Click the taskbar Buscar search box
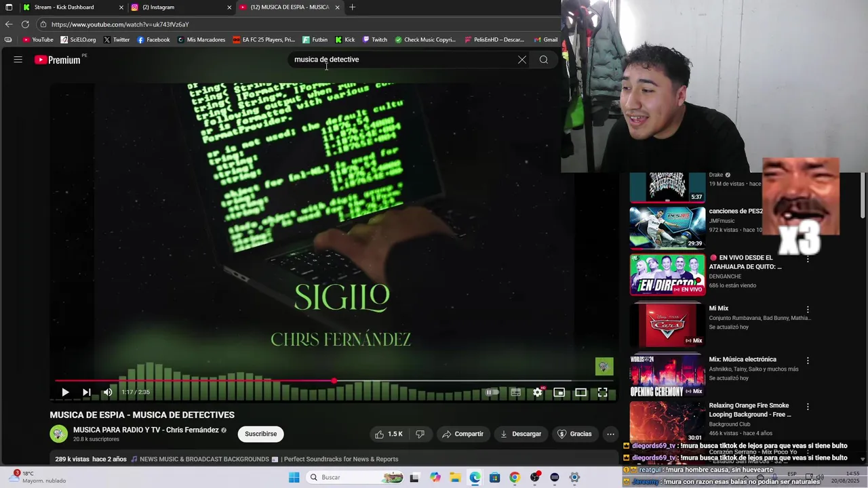The width and height of the screenshot is (868, 488). pyautogui.click(x=355, y=477)
